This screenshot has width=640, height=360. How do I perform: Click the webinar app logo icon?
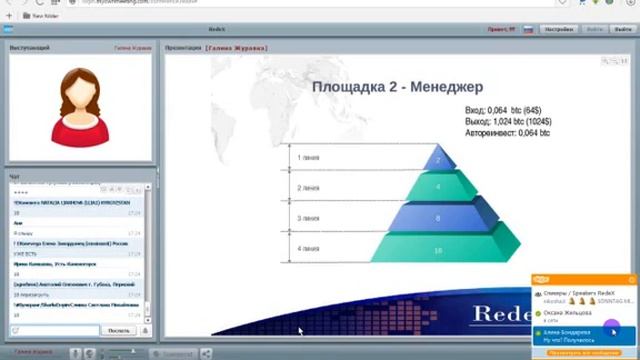8,29
